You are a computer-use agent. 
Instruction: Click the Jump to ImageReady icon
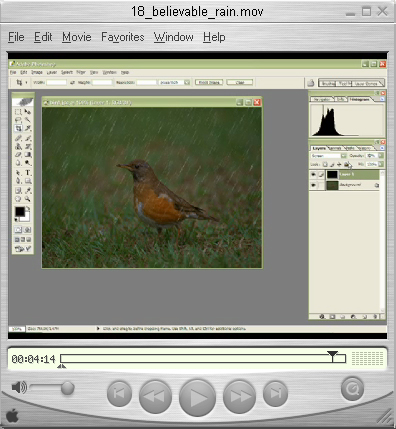pos(23,248)
